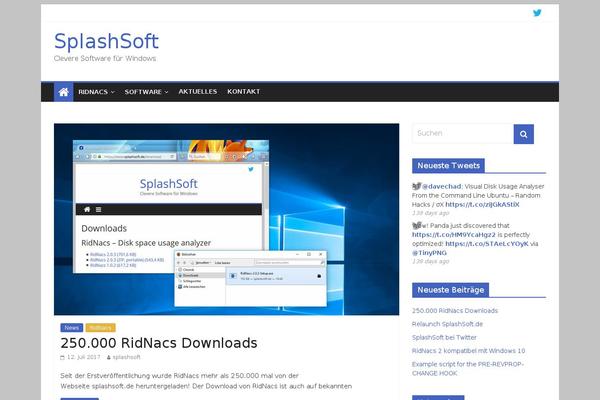Expand the RIDNACS menu arrow

[113, 92]
